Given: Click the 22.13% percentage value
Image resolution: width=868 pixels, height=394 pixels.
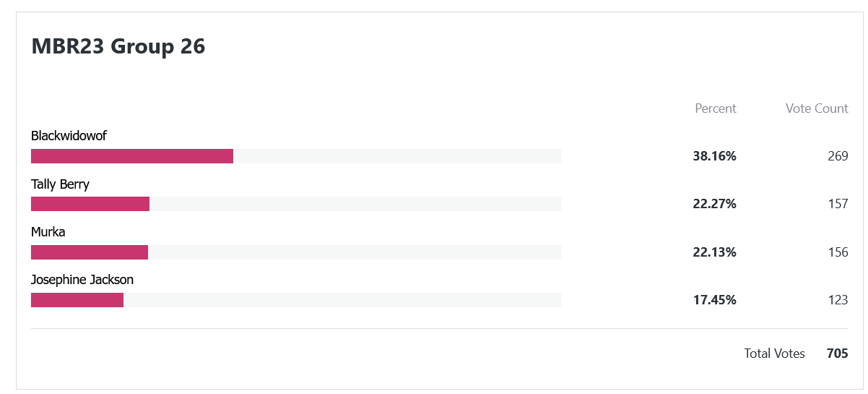Looking at the screenshot, I should tap(715, 252).
